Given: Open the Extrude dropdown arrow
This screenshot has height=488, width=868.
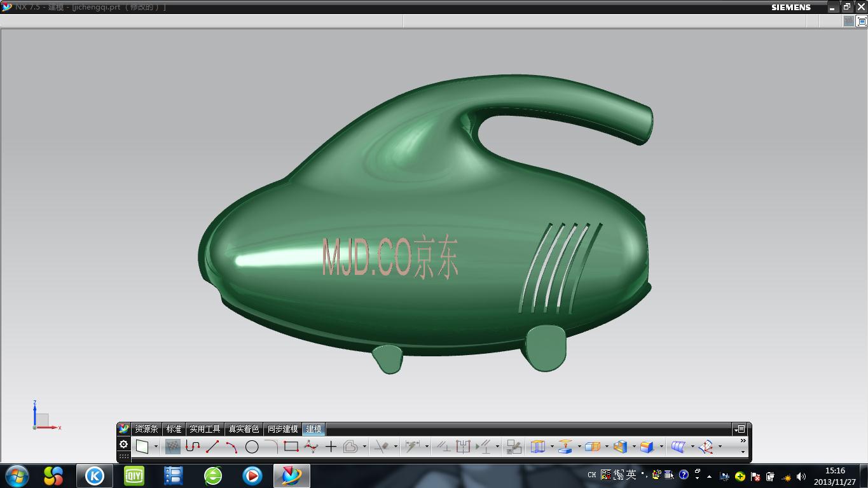Looking at the screenshot, I should pyautogui.click(x=551, y=447).
